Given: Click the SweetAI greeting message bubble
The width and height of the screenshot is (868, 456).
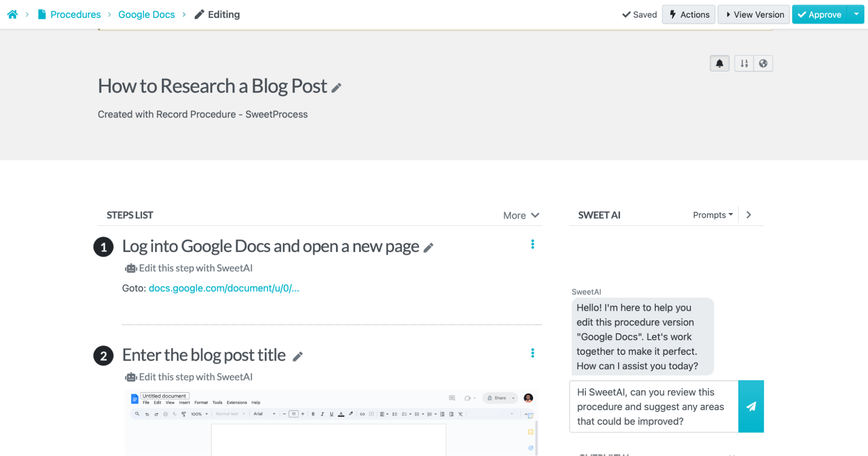Looking at the screenshot, I should pyautogui.click(x=643, y=337).
